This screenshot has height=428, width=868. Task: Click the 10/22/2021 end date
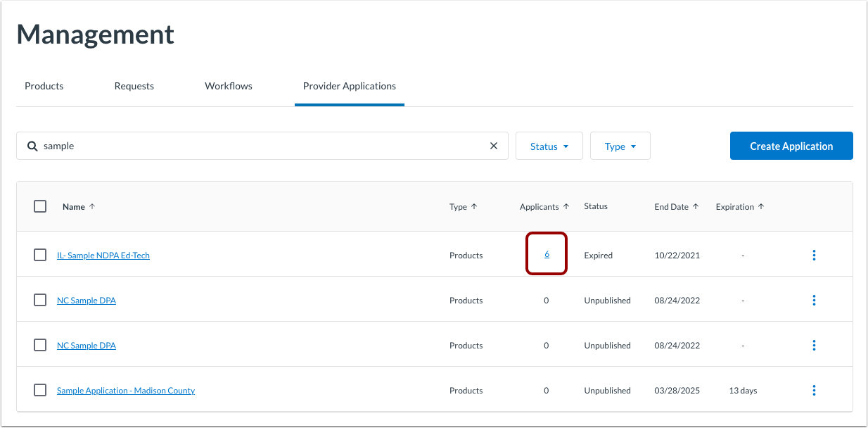pos(677,256)
